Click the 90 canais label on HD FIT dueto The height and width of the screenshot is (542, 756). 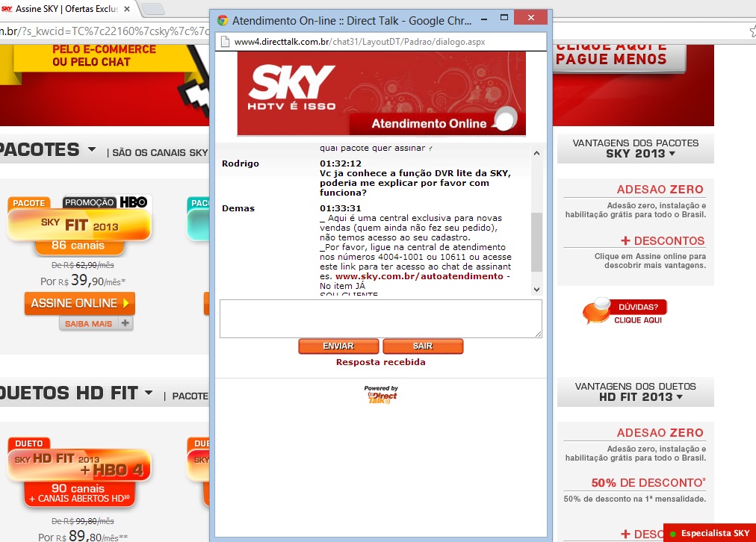78,488
